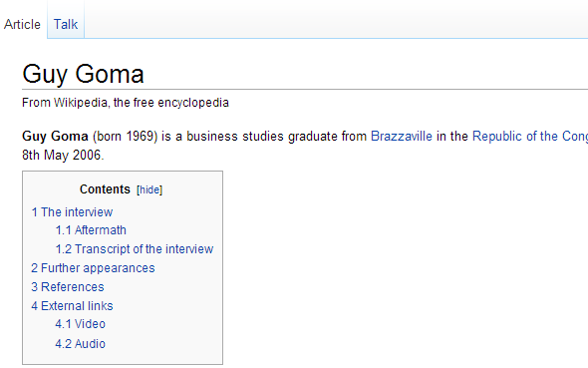Jump to section 1 The interview
This screenshot has height=368, width=588.
click(72, 212)
